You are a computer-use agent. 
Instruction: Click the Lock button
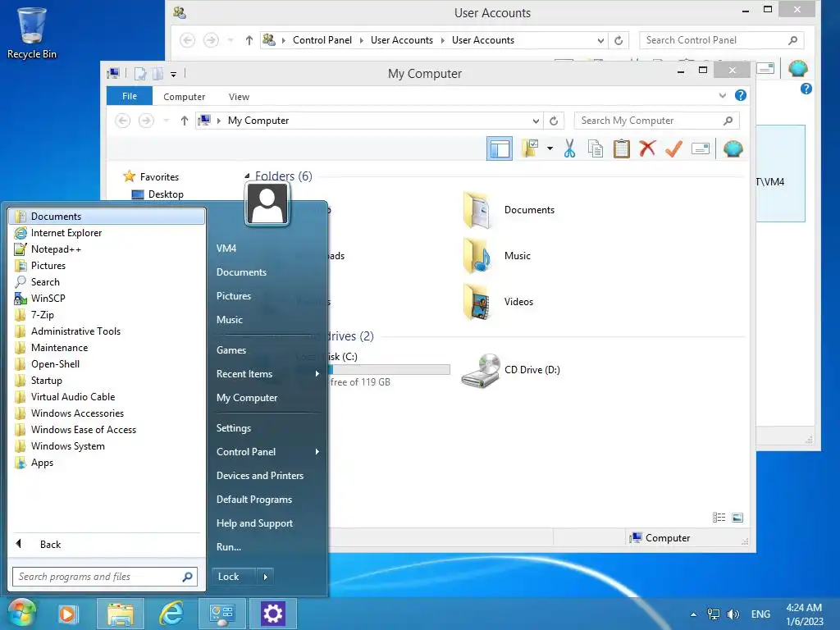234,577
